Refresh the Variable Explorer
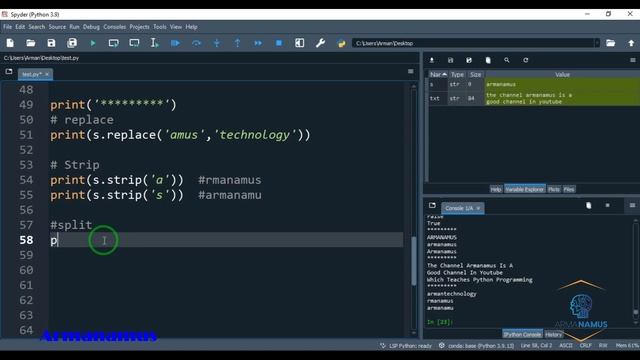640x360 pixels. click(x=526, y=60)
